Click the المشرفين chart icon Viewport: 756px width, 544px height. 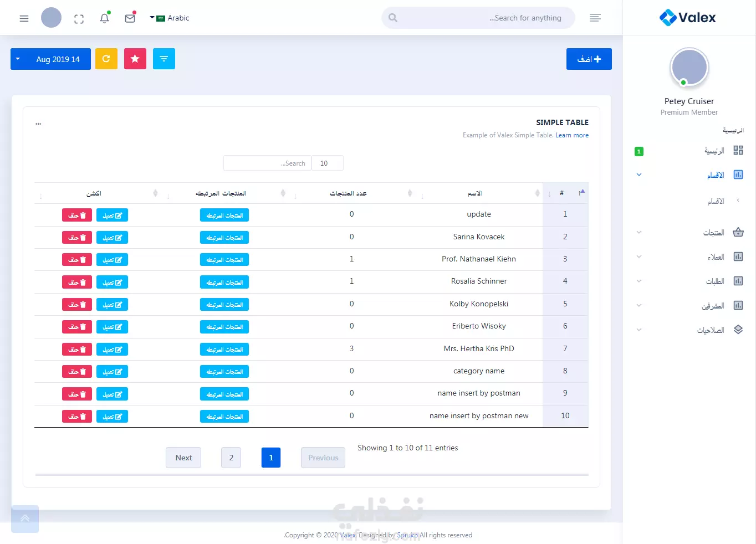[x=738, y=305]
